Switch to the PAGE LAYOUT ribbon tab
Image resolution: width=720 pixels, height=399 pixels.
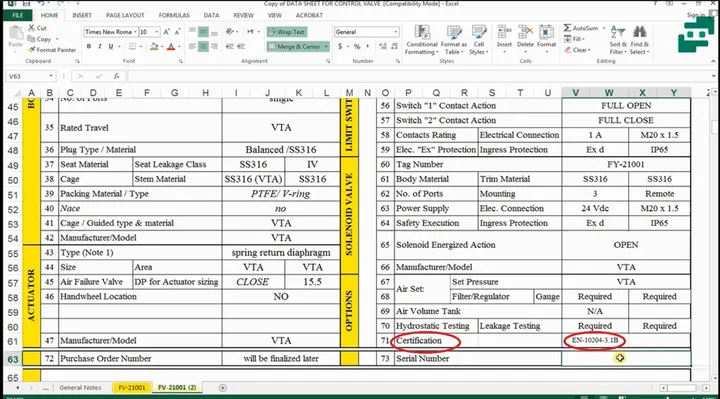[x=125, y=15]
